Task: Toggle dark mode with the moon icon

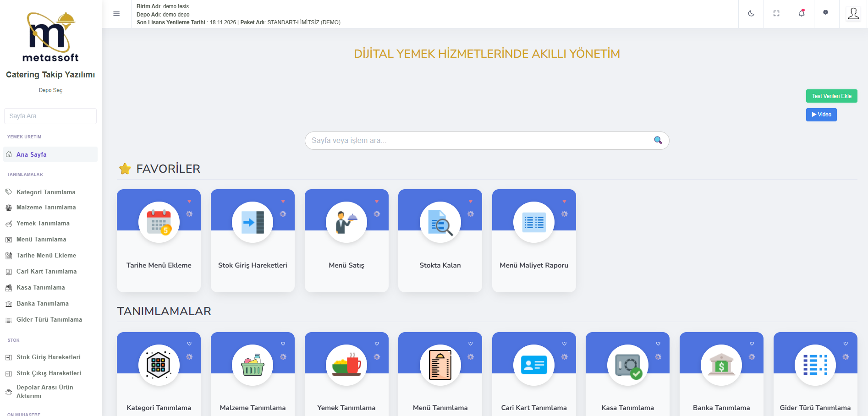Action: pos(751,14)
